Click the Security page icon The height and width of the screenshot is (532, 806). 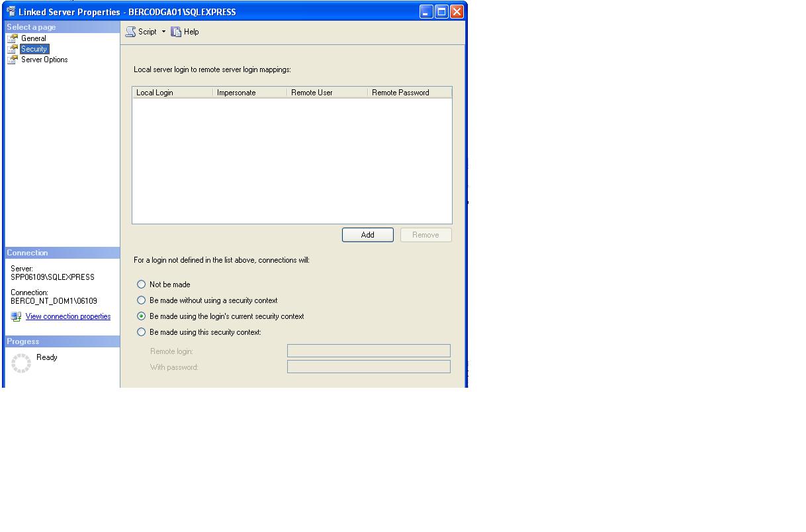pyautogui.click(x=13, y=49)
